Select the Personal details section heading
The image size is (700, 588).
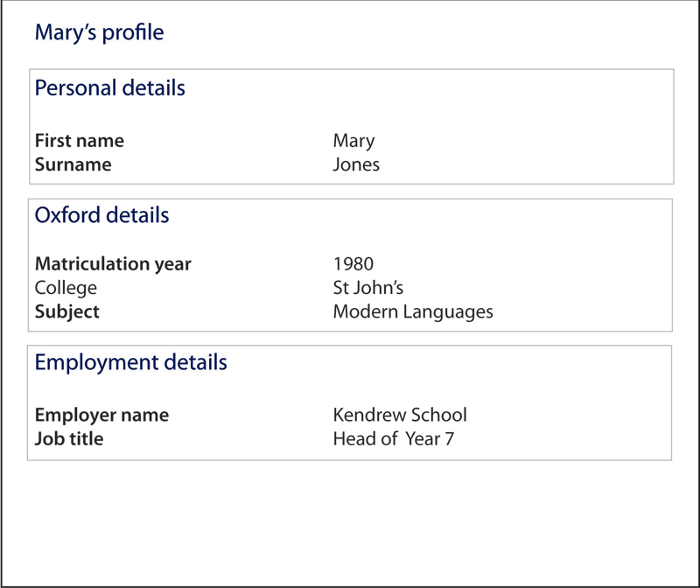(x=110, y=87)
